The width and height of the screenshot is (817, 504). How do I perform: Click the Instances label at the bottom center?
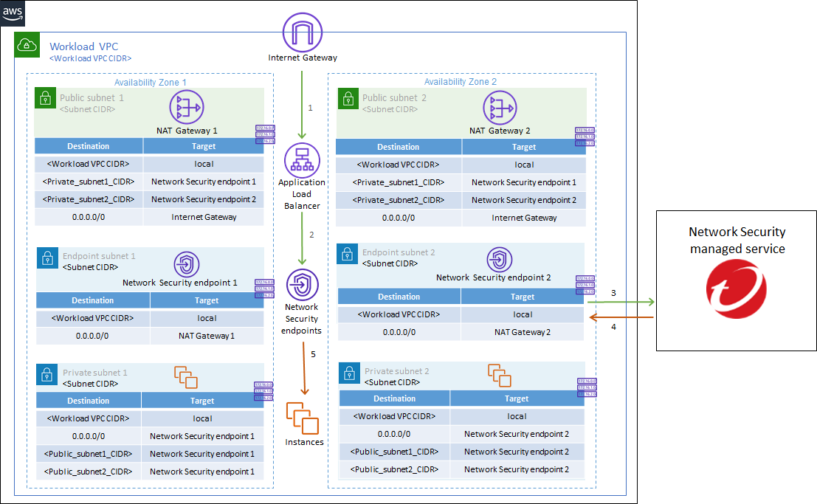[304, 442]
